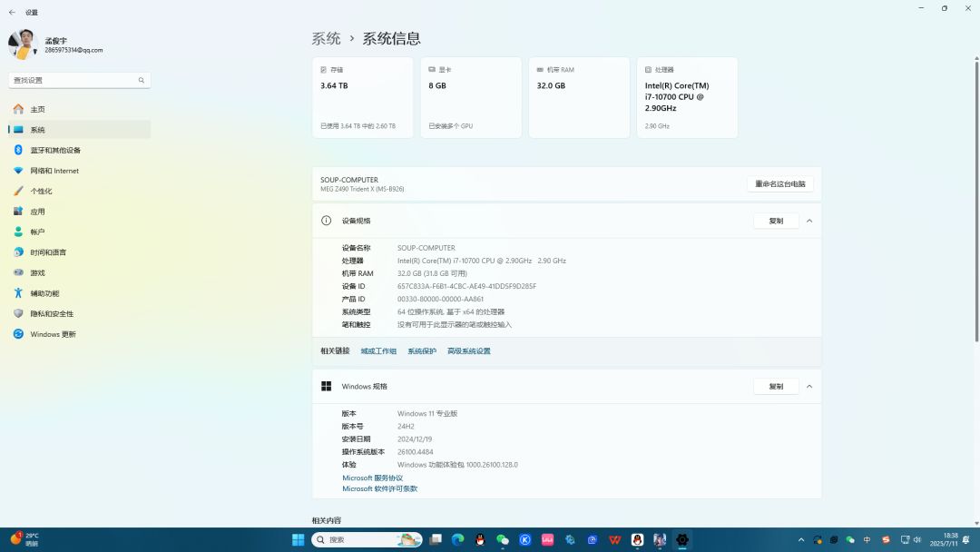980x552 pixels.
Task: Launch Microsoft Edge from taskbar
Action: click(457, 539)
